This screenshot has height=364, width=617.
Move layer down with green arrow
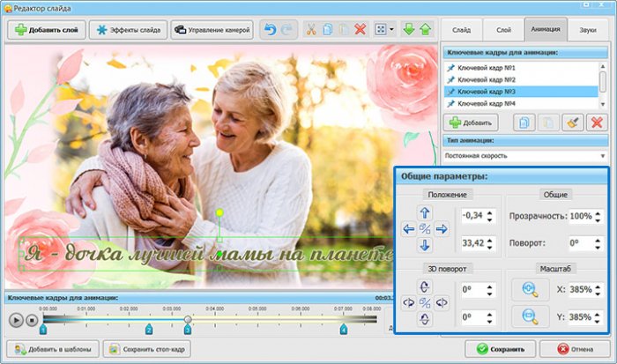pos(409,29)
